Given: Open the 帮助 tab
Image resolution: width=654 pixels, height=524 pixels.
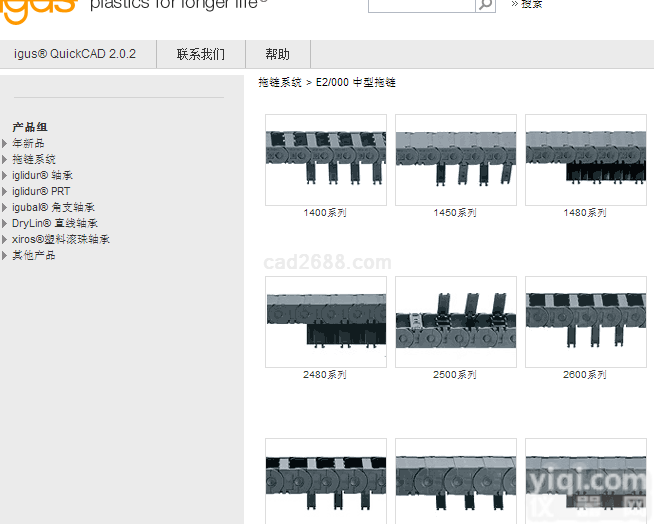Looking at the screenshot, I should click(277, 54).
